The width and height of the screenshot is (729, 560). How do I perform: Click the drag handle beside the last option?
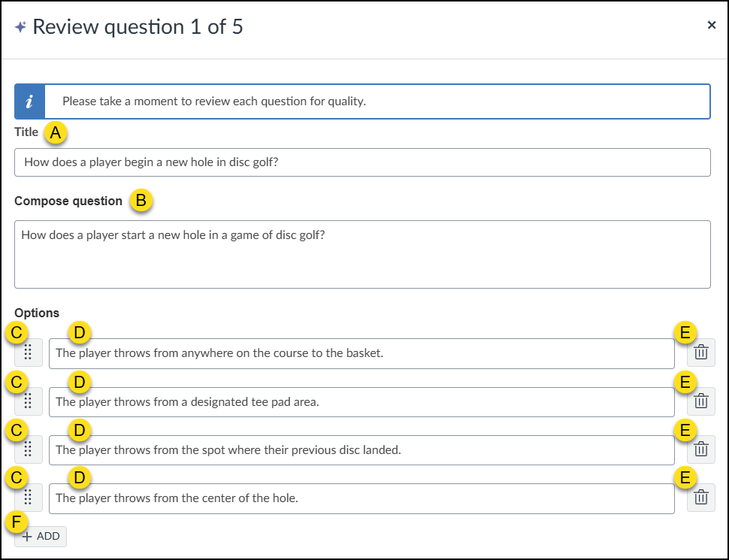tap(28, 497)
